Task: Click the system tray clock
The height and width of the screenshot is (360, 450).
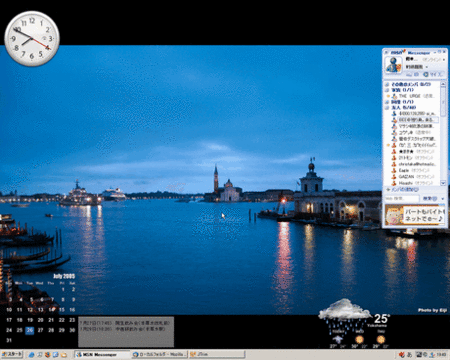Action: 441,354
